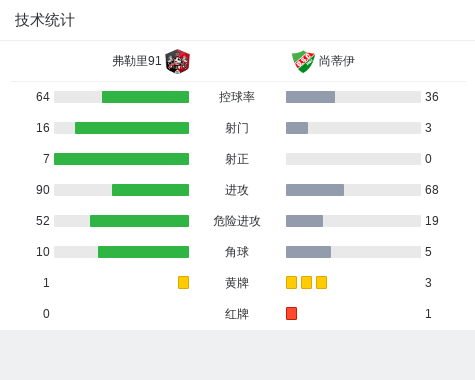The width and height of the screenshot is (475, 380).
Task: Click 尚蒂伊's first yellow card icon
Action: pyautogui.click(x=291, y=282)
